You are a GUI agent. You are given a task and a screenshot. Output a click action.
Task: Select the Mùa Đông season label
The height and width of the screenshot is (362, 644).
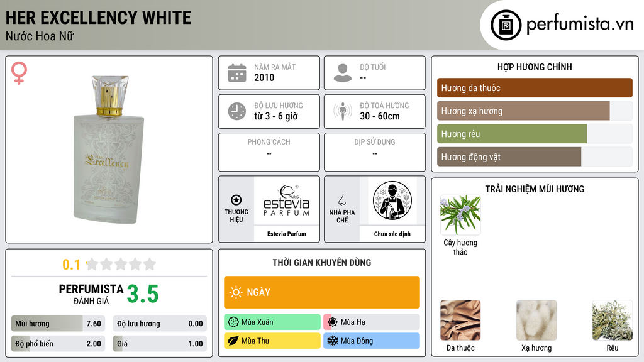pos(357,341)
